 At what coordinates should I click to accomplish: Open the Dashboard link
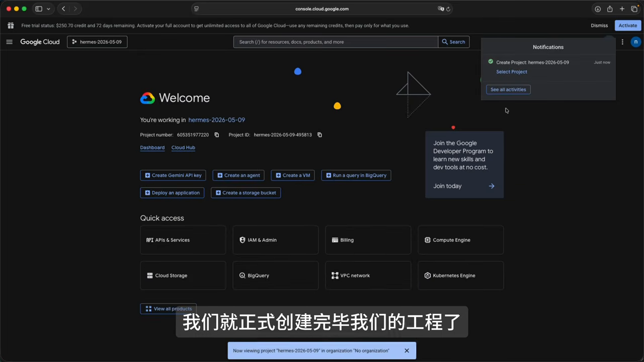coord(152,147)
